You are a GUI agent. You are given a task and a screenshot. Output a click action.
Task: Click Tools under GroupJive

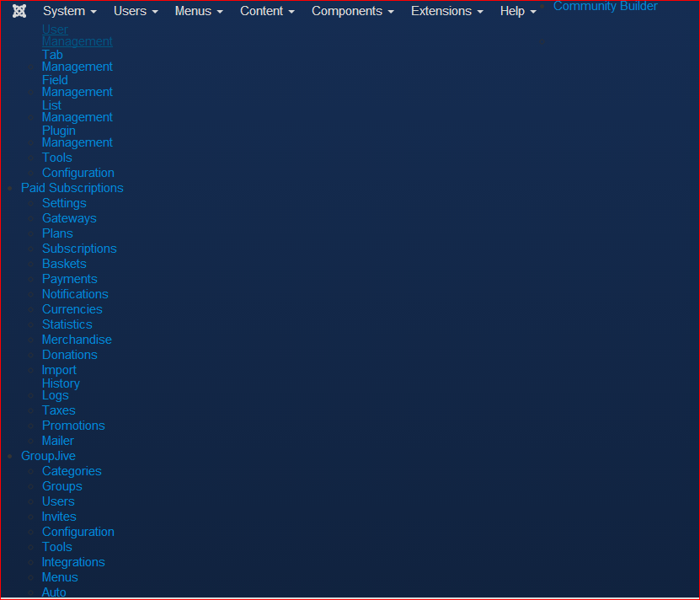click(x=57, y=547)
